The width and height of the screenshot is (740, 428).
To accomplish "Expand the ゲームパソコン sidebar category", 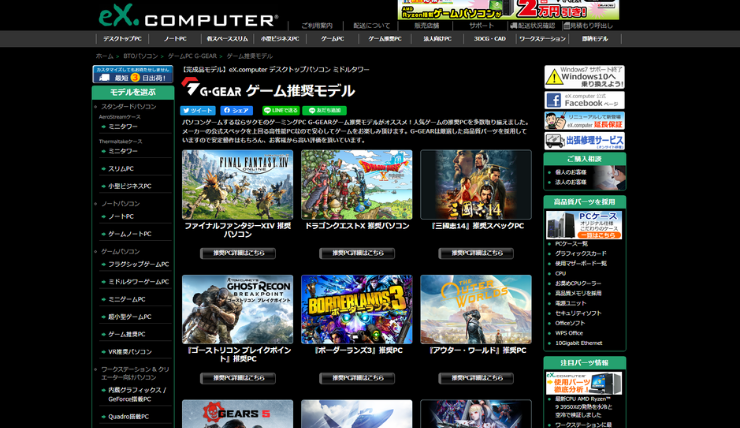I will [120, 251].
